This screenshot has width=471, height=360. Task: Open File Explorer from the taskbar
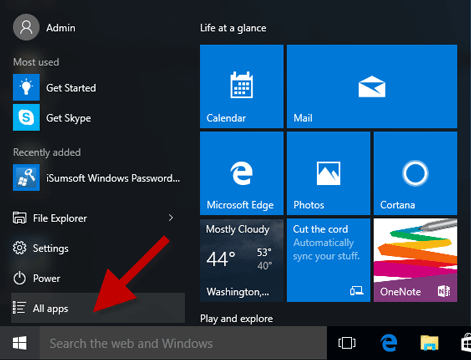tap(429, 343)
